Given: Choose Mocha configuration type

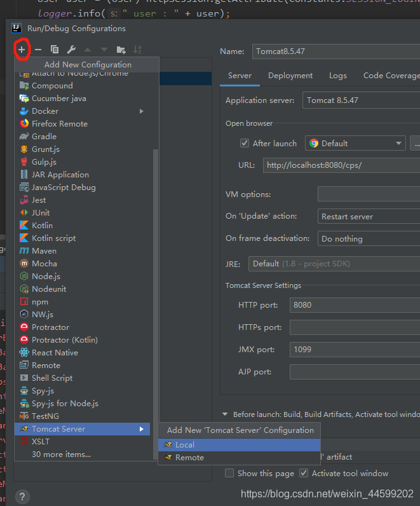Looking at the screenshot, I should tap(82, 264).
